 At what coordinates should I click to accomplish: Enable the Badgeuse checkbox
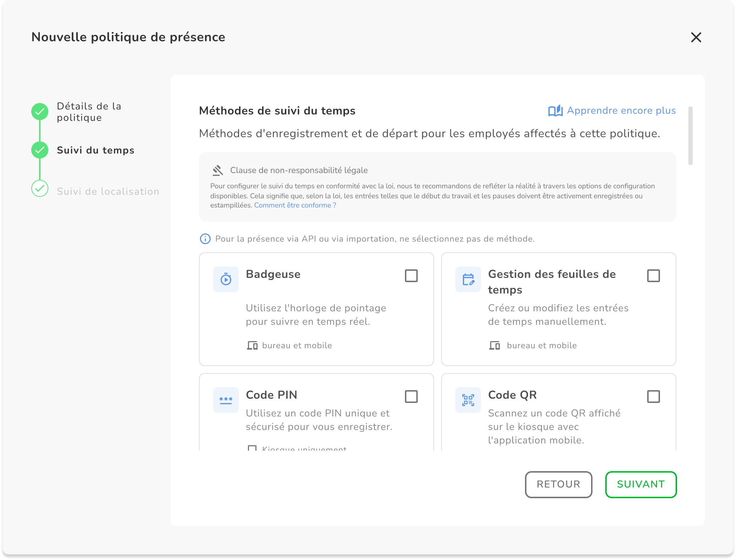[411, 276]
